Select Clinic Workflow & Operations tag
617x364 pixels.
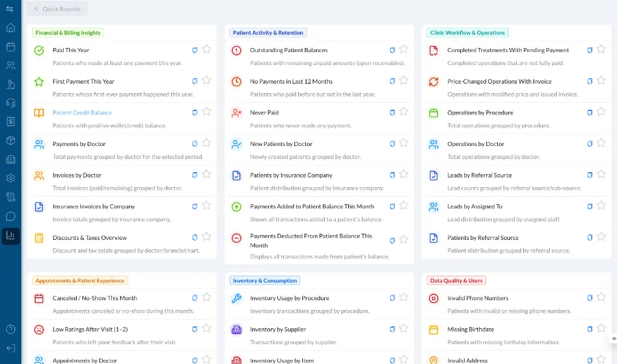click(x=468, y=33)
